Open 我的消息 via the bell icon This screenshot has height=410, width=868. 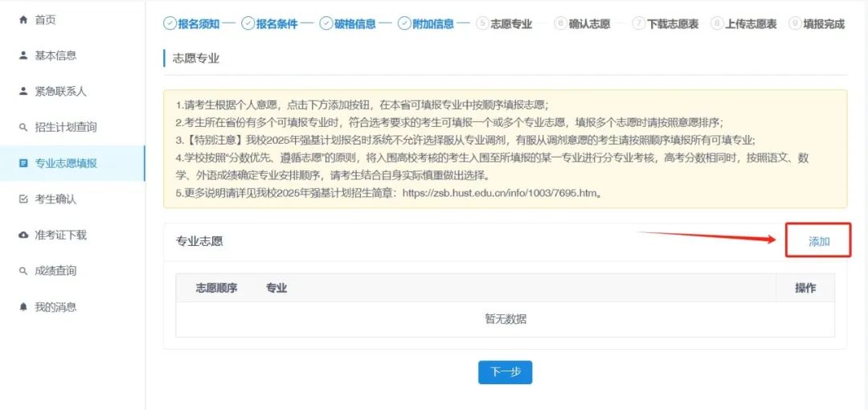[x=23, y=307]
